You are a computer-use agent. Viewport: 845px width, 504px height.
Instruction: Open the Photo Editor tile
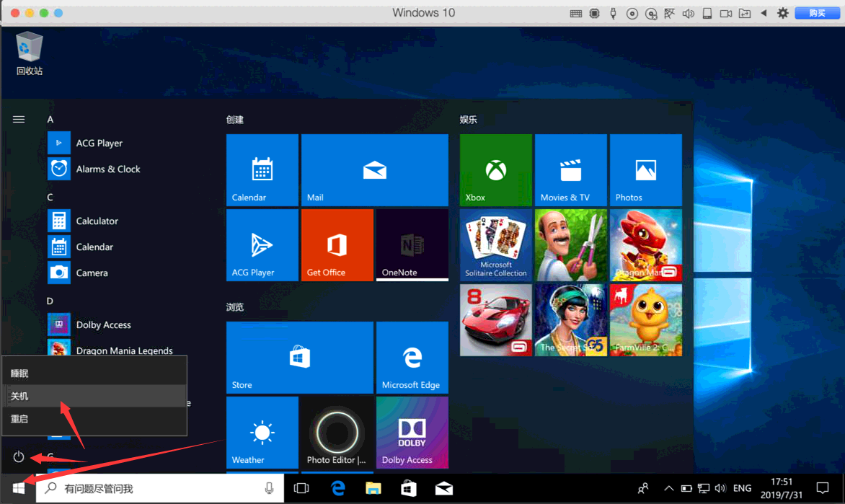[337, 433]
